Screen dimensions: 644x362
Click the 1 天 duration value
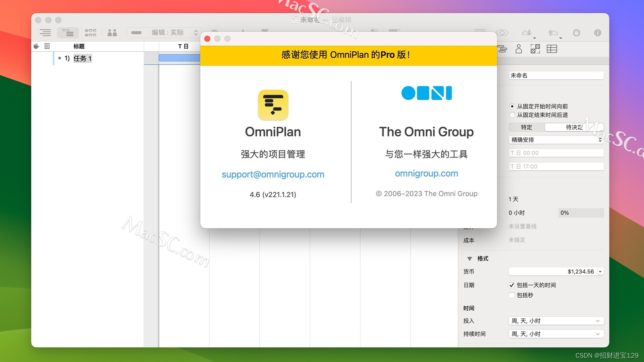tap(513, 199)
